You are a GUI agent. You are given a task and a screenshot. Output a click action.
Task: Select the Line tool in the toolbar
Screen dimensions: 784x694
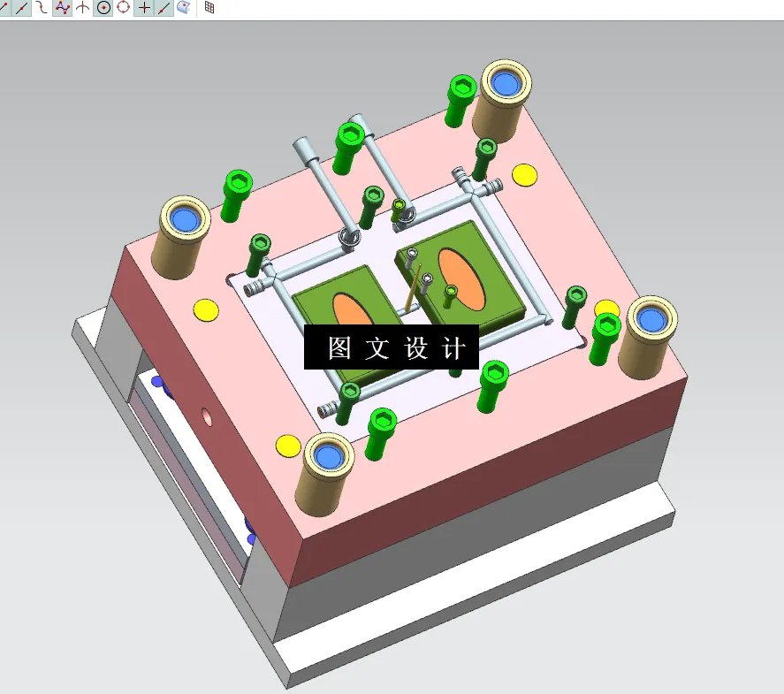(21, 9)
